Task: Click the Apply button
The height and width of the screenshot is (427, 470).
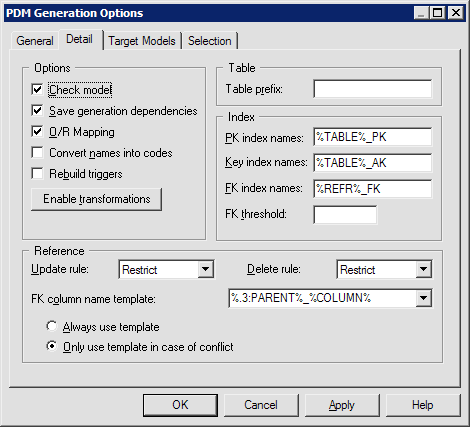Action: pyautogui.click(x=342, y=405)
